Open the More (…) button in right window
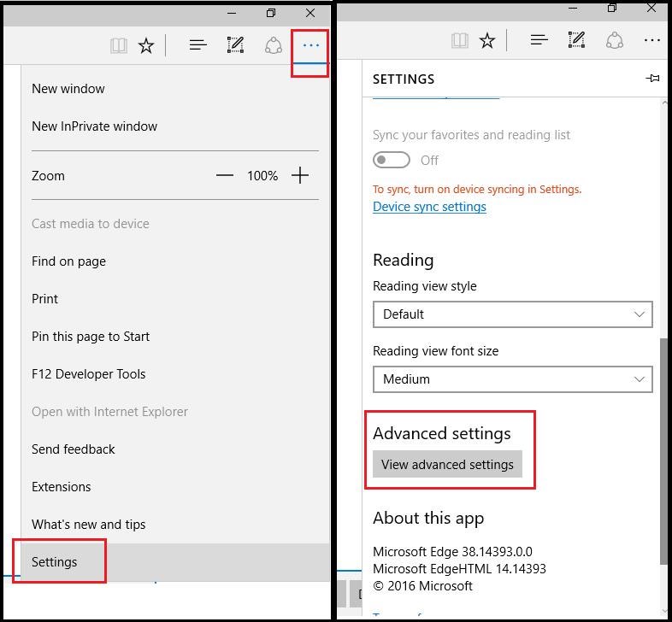 (651, 40)
